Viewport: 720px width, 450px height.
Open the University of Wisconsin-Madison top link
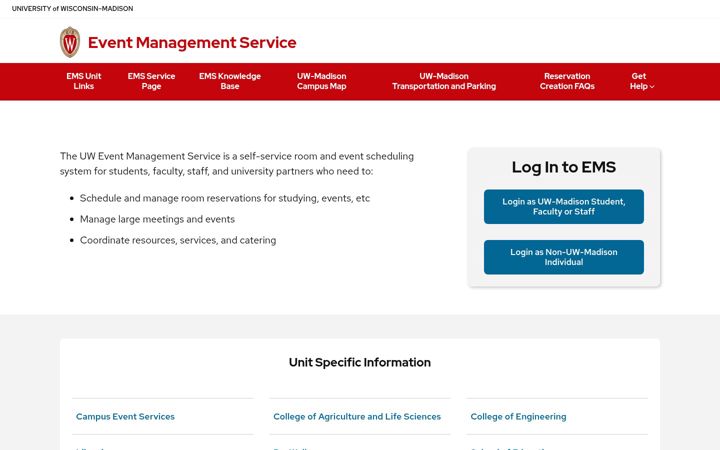point(73,9)
